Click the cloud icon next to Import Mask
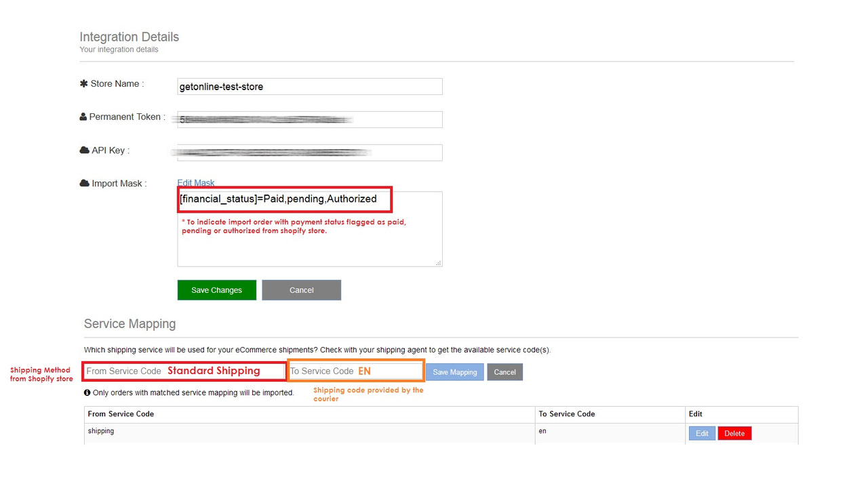Viewport: 868px width, 488px height. pos(83,183)
